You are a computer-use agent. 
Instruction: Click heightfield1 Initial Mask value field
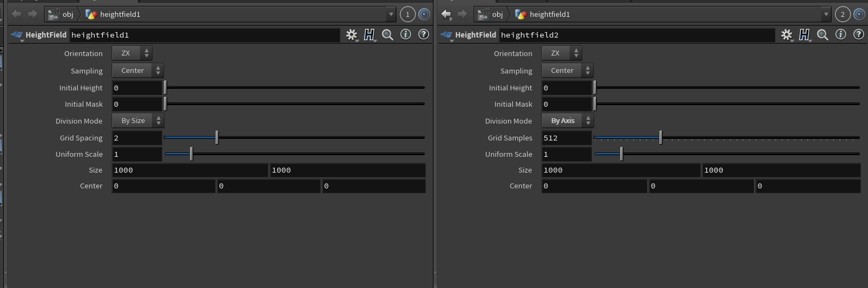[x=137, y=104]
